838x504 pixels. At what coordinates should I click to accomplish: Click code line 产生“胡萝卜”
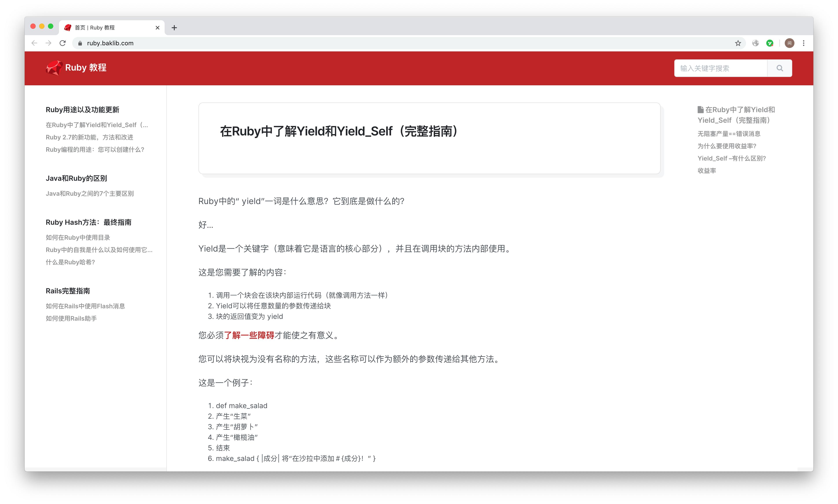click(237, 427)
